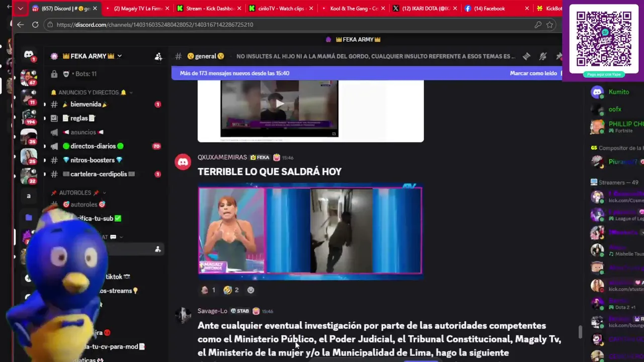Click the Yape QR code overlay
The height and width of the screenshot is (362, 644).
coord(603,39)
